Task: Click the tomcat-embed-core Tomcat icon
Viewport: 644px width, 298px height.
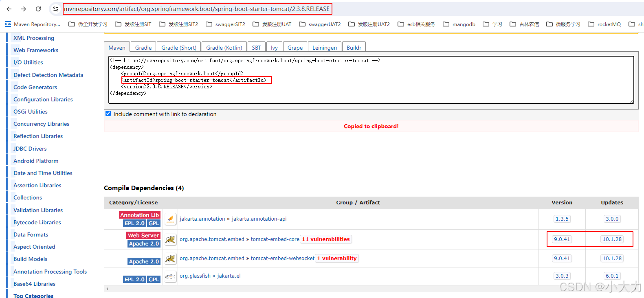Action: point(170,239)
